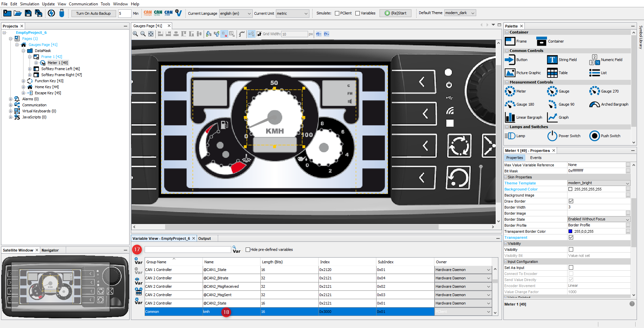The height and width of the screenshot is (328, 644).
Task: Choose the Power Switch palette item
Action: tap(552, 136)
